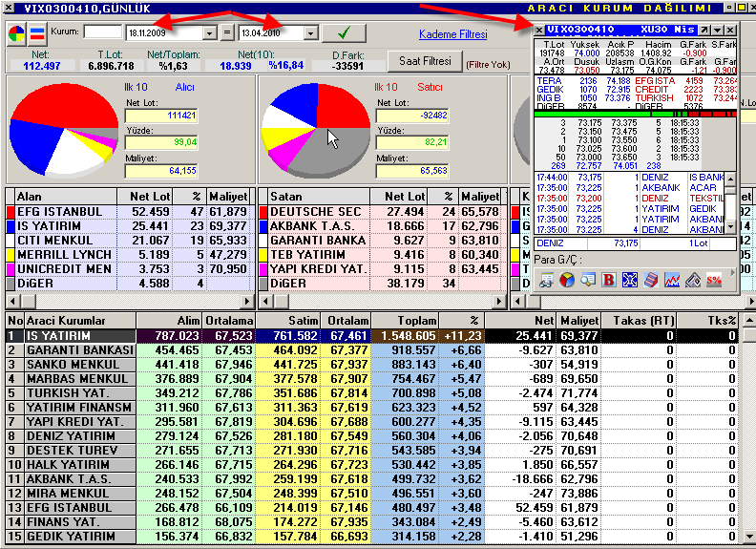Click the Tks% column header
Image resolution: width=756 pixels, height=549 pixels.
click(x=707, y=321)
